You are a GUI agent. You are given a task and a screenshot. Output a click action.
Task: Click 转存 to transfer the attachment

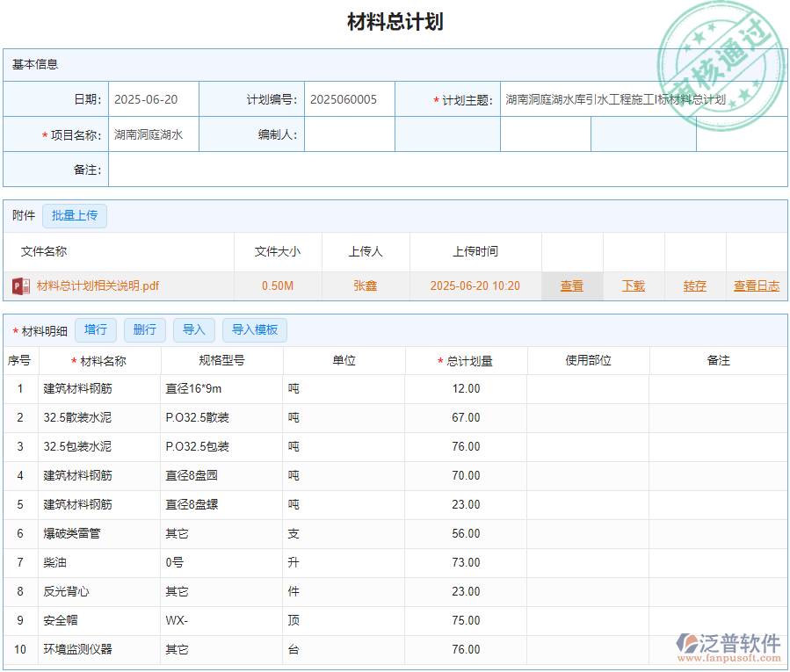693,285
